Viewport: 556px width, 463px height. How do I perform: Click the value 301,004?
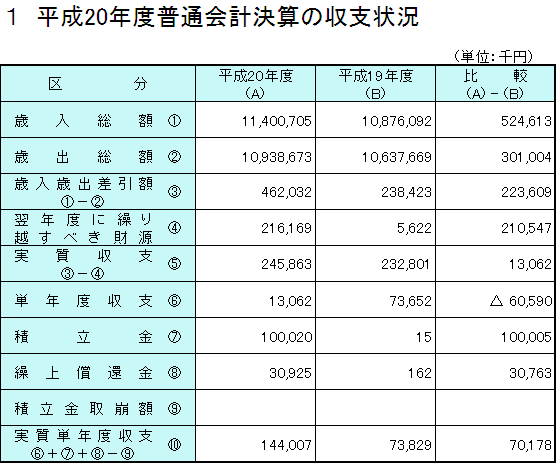click(526, 157)
